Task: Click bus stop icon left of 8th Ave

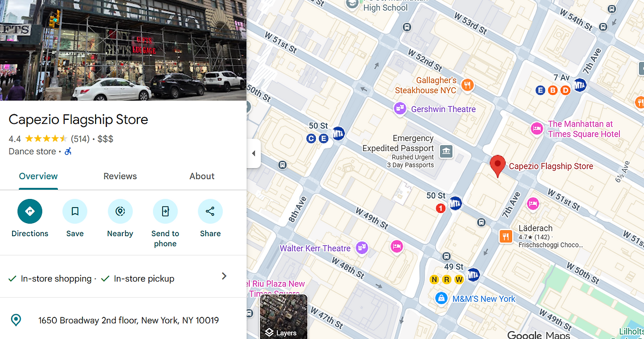Action: 283,165
